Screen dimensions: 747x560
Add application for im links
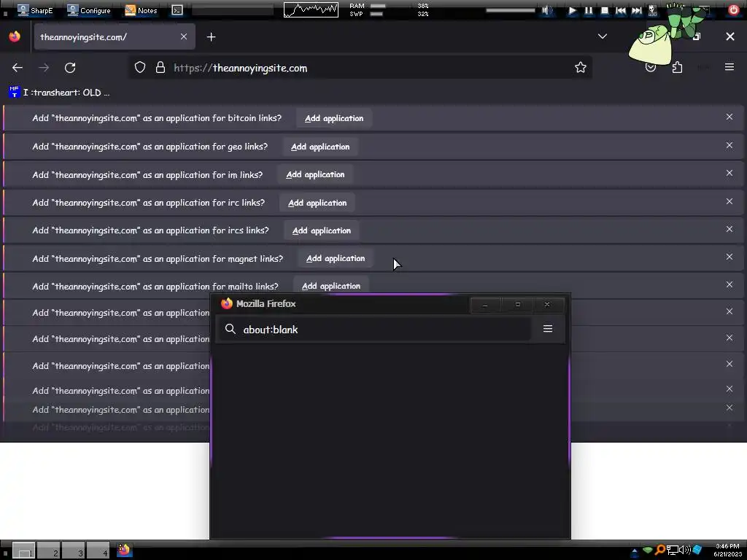[315, 175]
